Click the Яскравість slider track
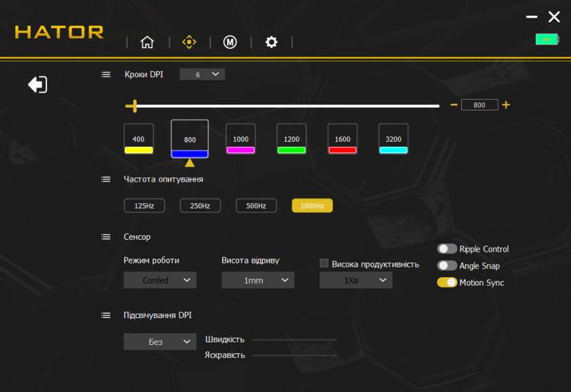571x392 pixels. (295, 355)
